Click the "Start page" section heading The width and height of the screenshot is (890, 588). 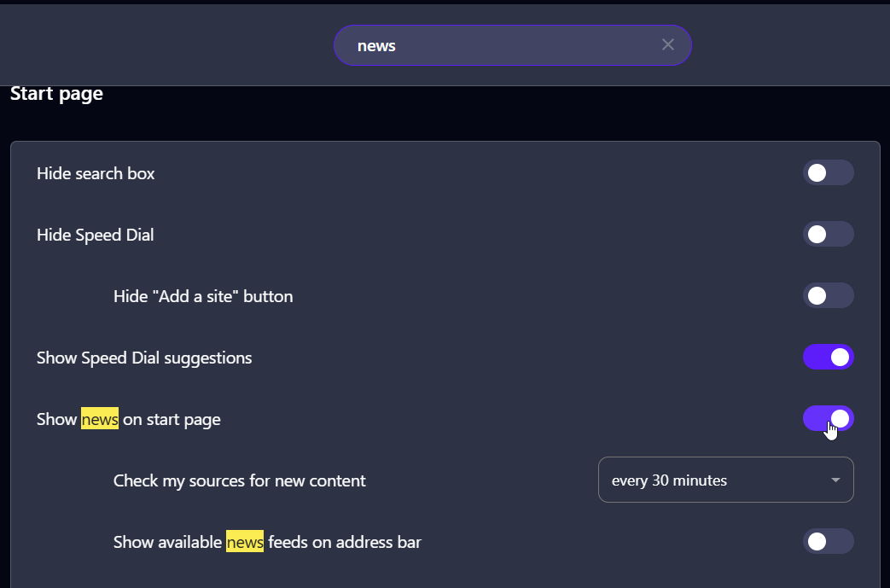[x=56, y=94]
